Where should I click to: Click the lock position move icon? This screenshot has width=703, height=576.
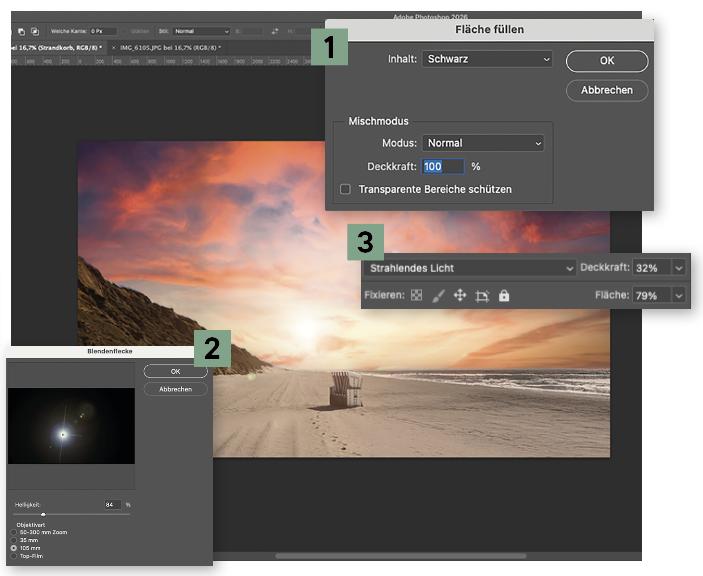click(x=460, y=296)
